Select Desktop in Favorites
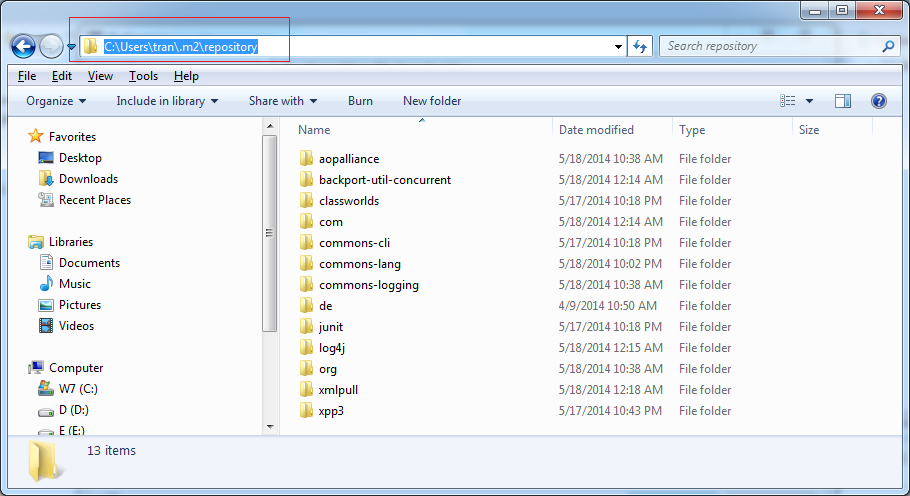 click(x=80, y=158)
